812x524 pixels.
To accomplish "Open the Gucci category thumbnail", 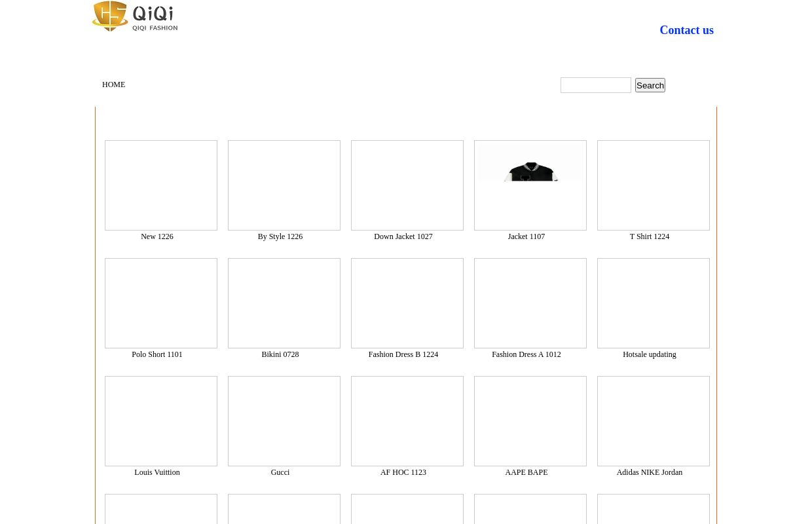I will tap(284, 421).
